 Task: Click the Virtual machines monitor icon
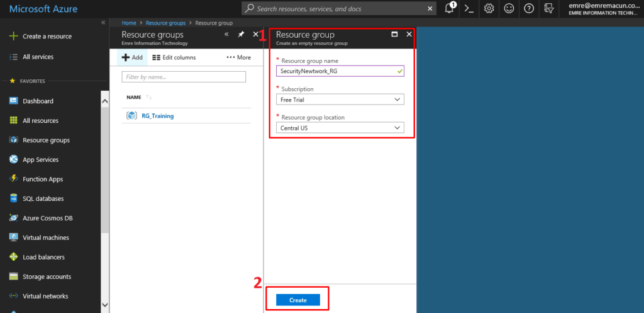(14, 237)
